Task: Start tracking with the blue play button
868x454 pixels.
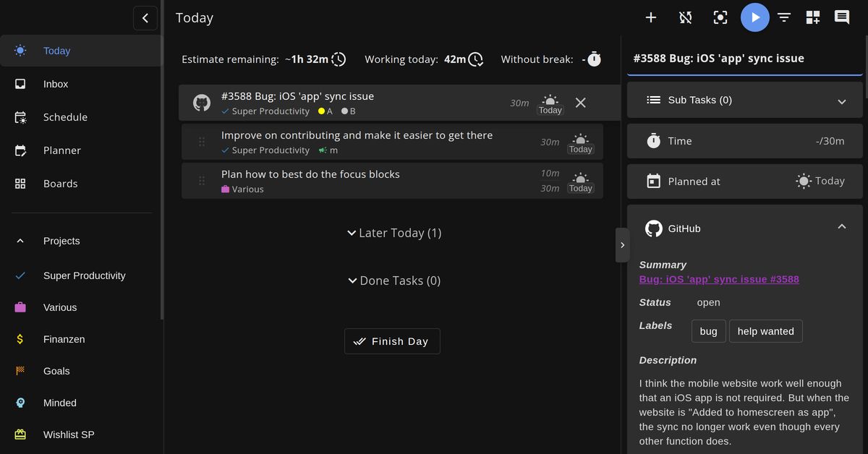Action: [x=754, y=17]
